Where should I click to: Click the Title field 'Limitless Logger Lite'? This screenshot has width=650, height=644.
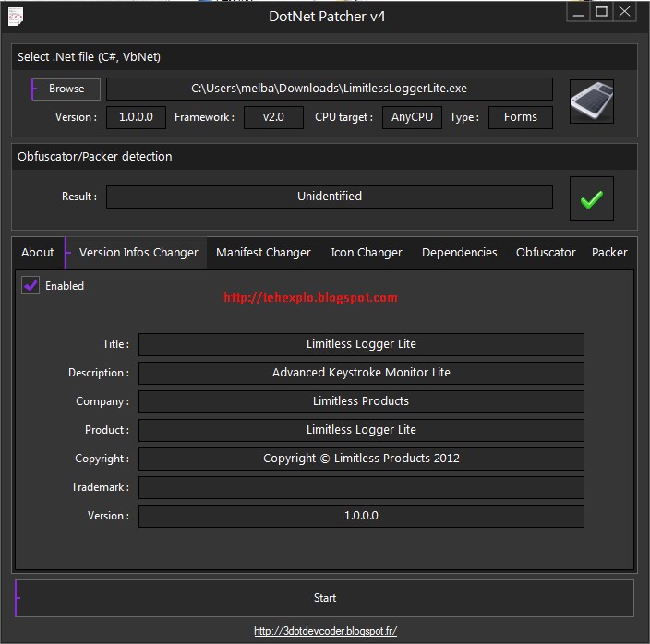pyautogui.click(x=361, y=344)
